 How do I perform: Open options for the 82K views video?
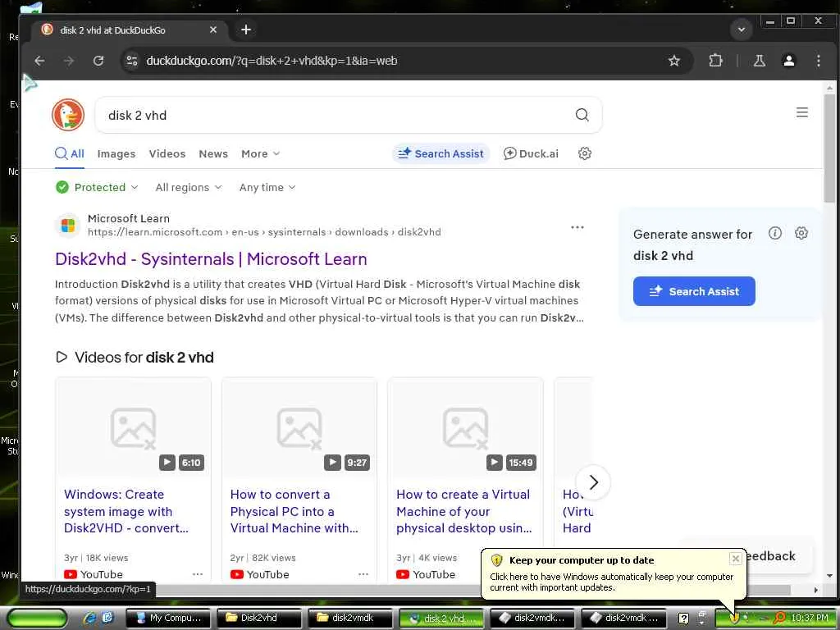tap(363, 573)
